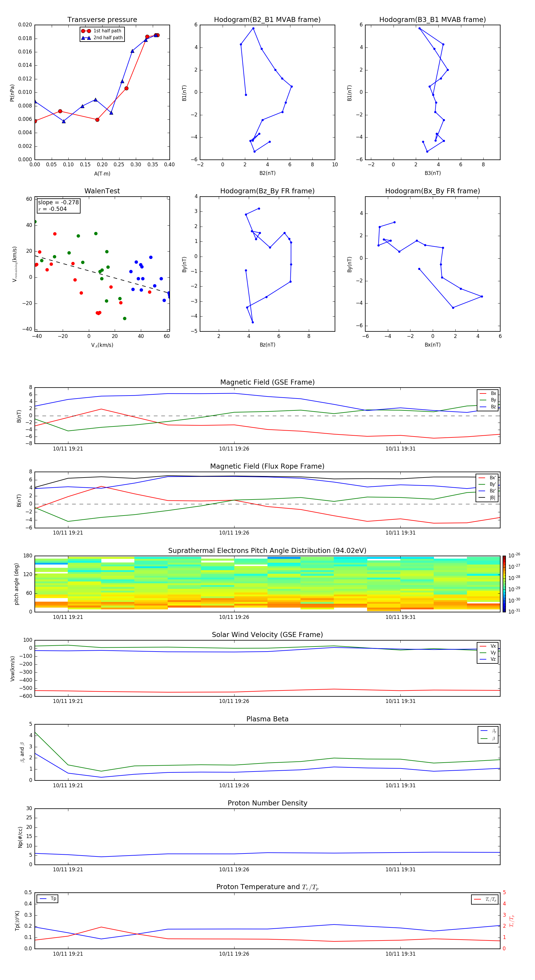Screen dimensions: 535x980
Task: Click the '10^-26' colorbar tick label
Action: click(x=514, y=555)
